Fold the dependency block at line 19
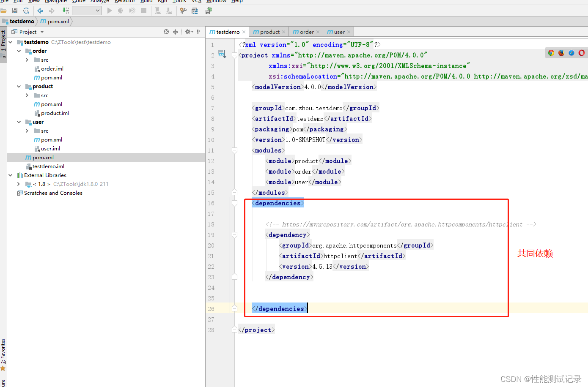 234,235
